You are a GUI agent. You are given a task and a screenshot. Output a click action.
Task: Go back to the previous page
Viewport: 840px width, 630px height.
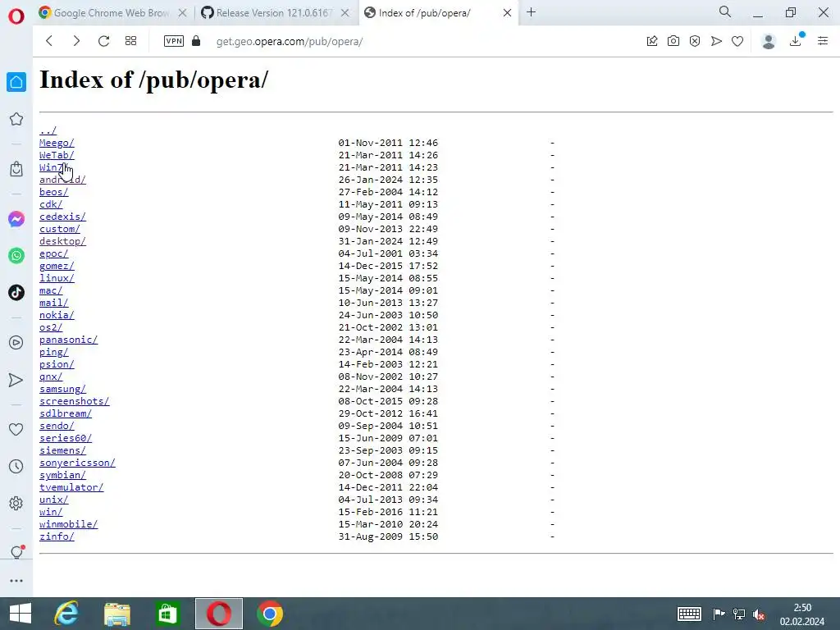pyautogui.click(x=49, y=41)
